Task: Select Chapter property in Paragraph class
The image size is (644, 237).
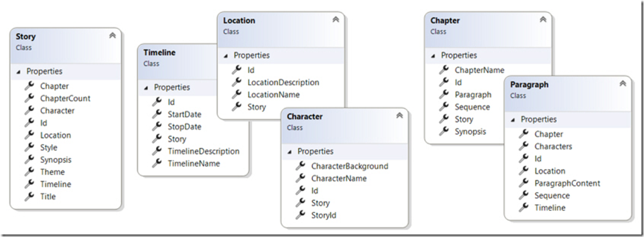Action: click(x=549, y=134)
